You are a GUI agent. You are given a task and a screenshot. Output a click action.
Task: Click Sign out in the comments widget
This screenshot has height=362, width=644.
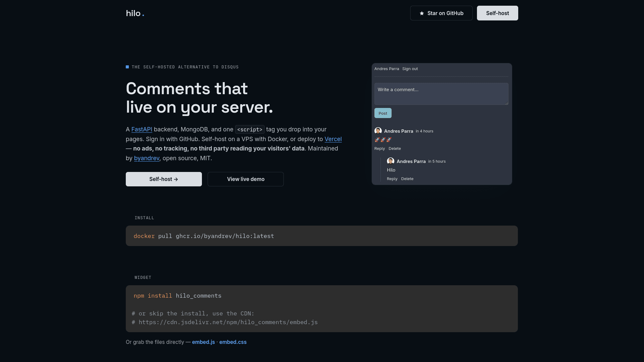click(x=410, y=69)
